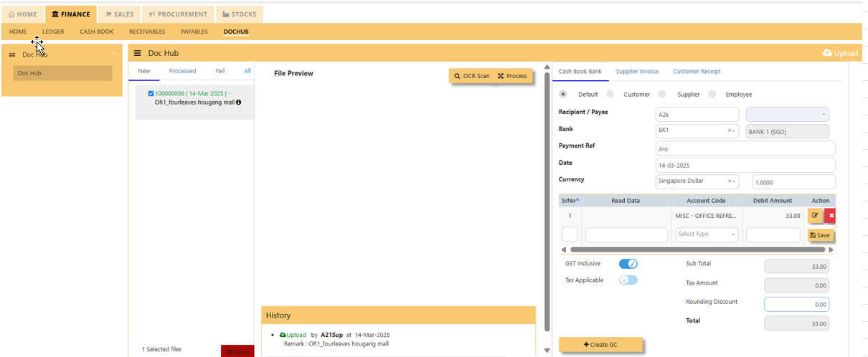The width and height of the screenshot is (868, 357).
Task: Click the Create GC button
Action: tap(600, 345)
